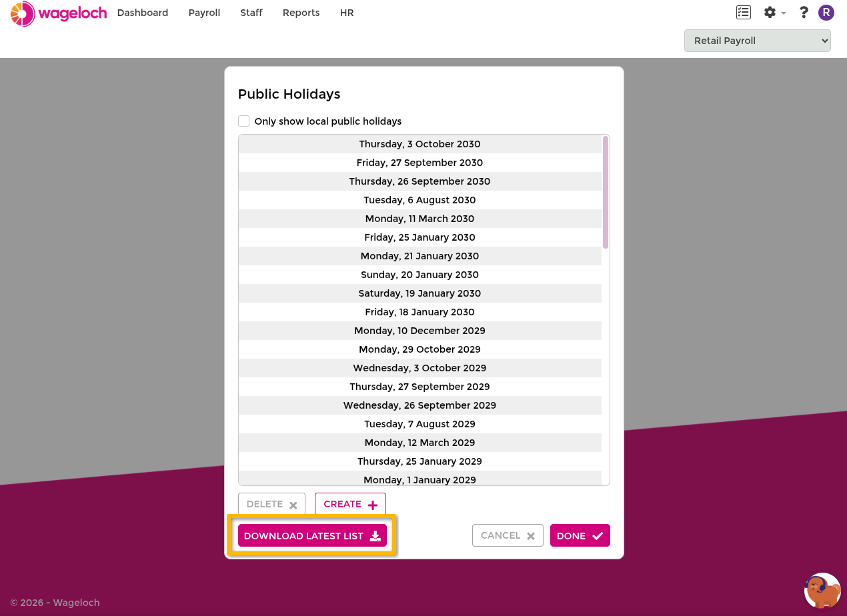This screenshot has height=616, width=847.
Task: Click the holiday list scrollbar thumb
Action: tap(606, 192)
